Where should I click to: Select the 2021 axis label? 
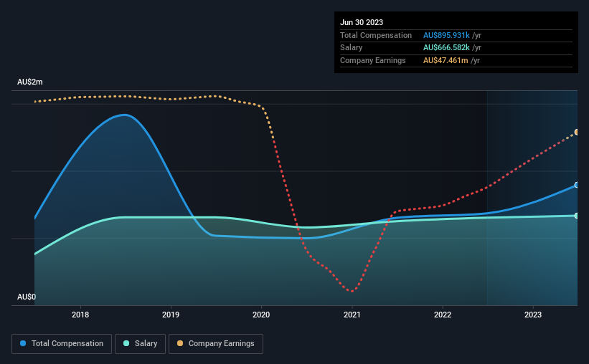coord(352,315)
